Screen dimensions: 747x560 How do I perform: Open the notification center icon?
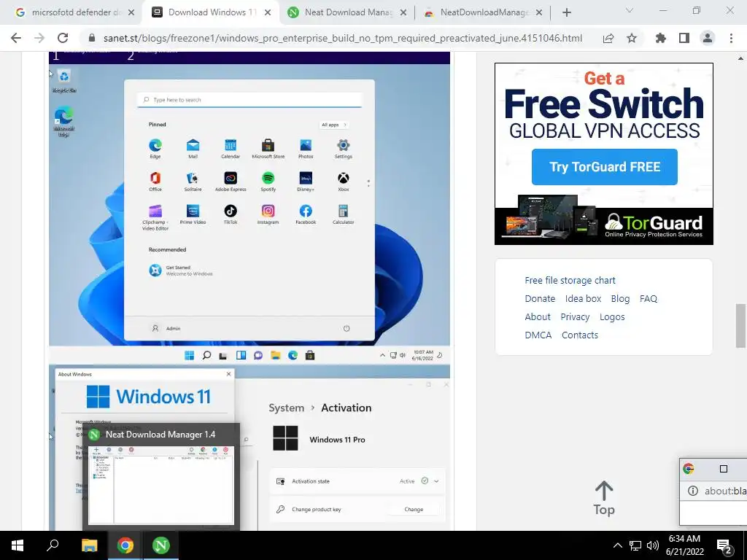(724, 547)
